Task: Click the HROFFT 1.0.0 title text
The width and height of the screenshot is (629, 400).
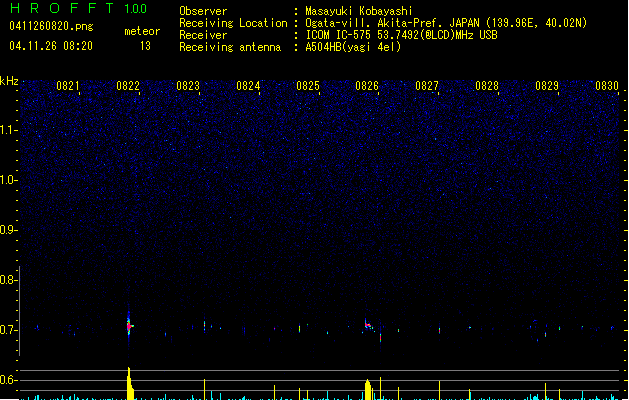Action: click(x=79, y=8)
